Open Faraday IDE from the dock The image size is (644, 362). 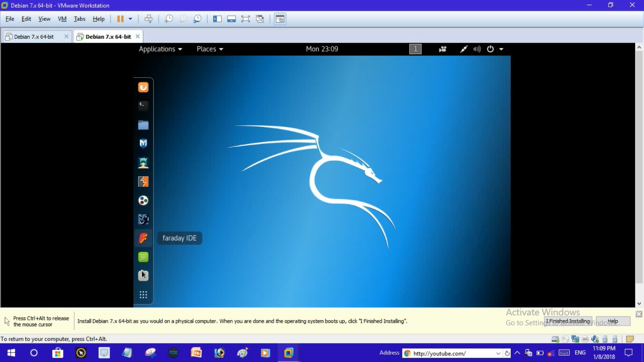click(143, 238)
